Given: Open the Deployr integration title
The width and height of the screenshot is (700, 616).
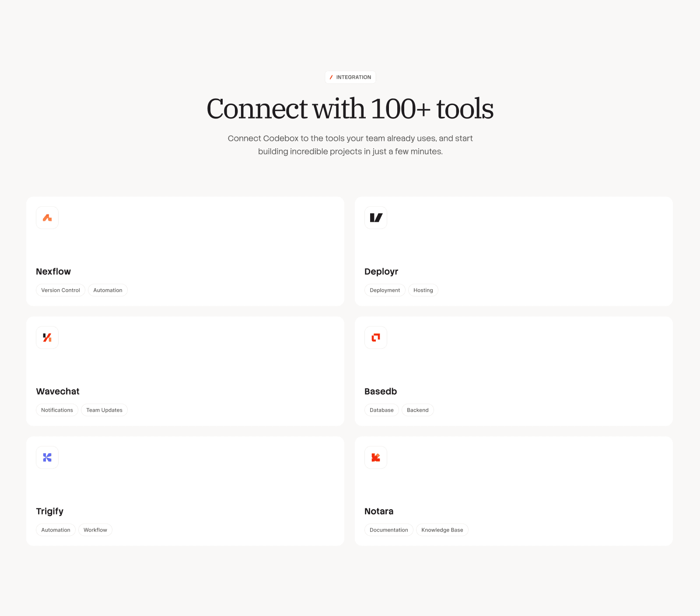Looking at the screenshot, I should (381, 272).
